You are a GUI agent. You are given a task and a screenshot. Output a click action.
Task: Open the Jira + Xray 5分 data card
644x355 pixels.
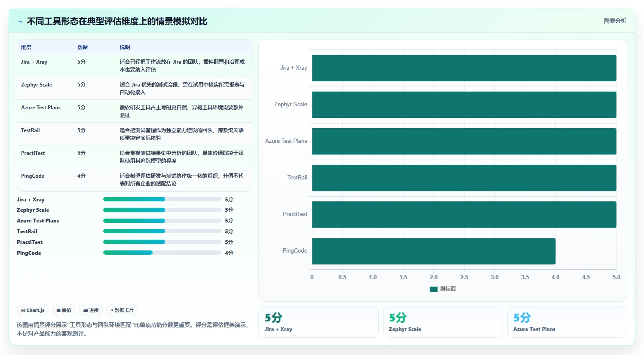click(x=319, y=322)
